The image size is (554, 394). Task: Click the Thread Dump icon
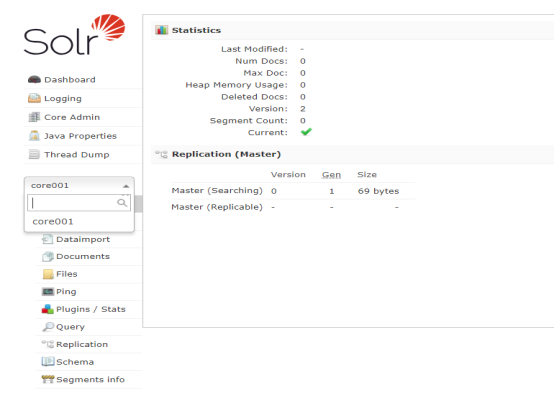pos(34,154)
